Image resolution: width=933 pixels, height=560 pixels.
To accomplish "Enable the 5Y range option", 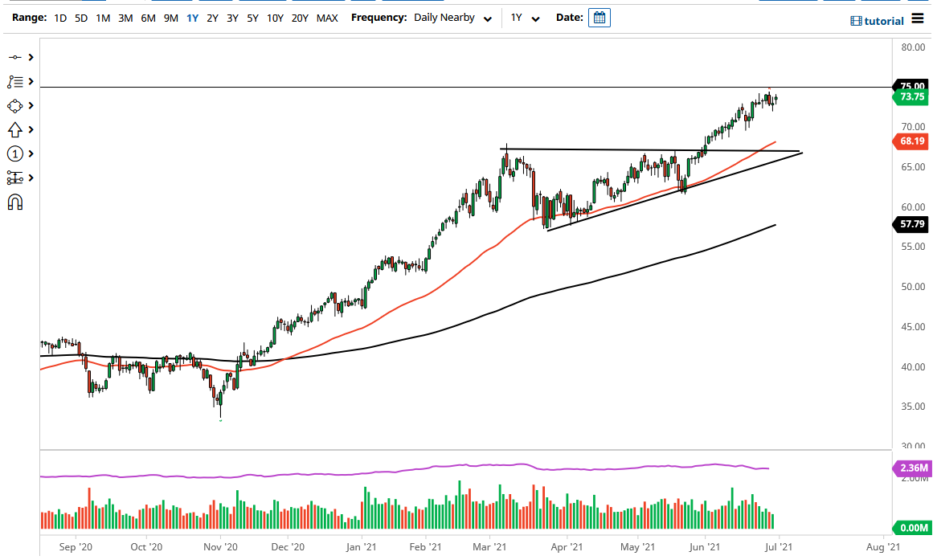I will [251, 17].
